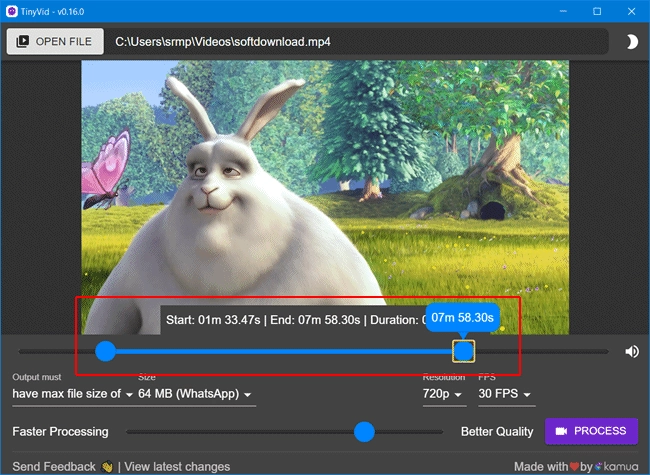The height and width of the screenshot is (475, 650).
Task: Click the Better Quality label
Action: click(497, 431)
